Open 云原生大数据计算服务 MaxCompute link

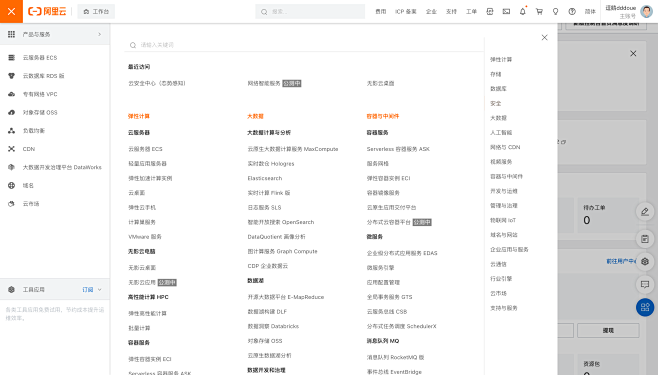click(293, 149)
